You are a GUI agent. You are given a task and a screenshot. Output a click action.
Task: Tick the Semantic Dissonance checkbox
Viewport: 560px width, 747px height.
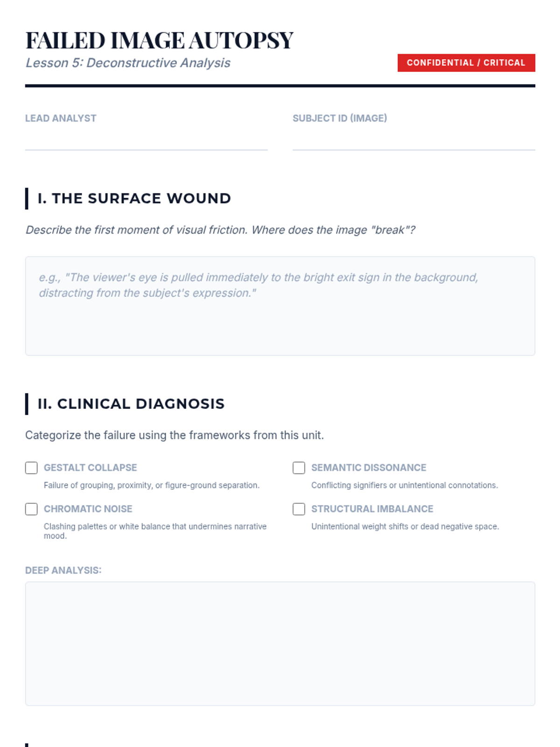[299, 468]
